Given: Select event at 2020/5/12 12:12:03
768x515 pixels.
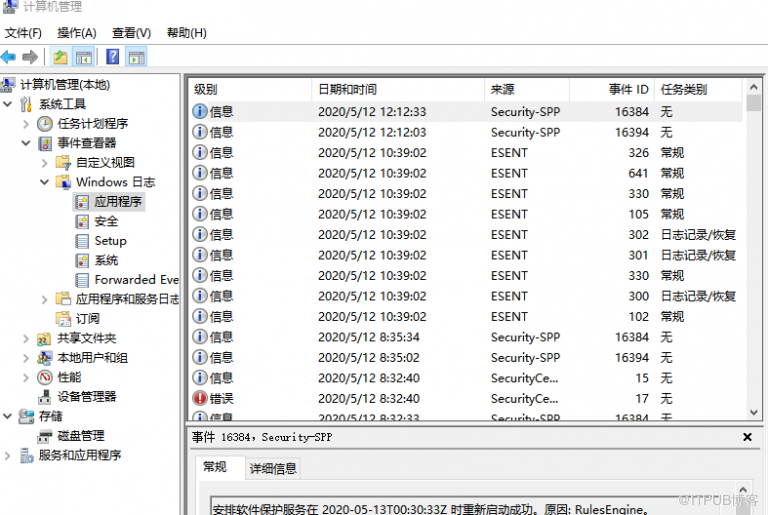Looking at the screenshot, I should coord(465,132).
